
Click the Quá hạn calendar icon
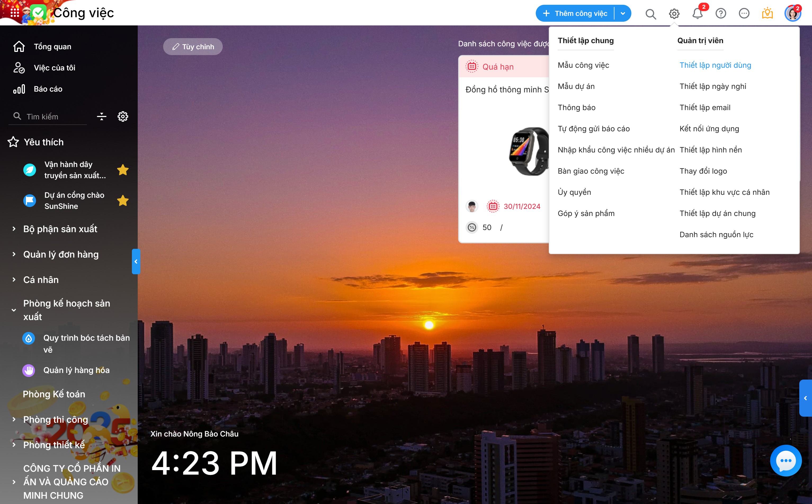pyautogui.click(x=472, y=67)
